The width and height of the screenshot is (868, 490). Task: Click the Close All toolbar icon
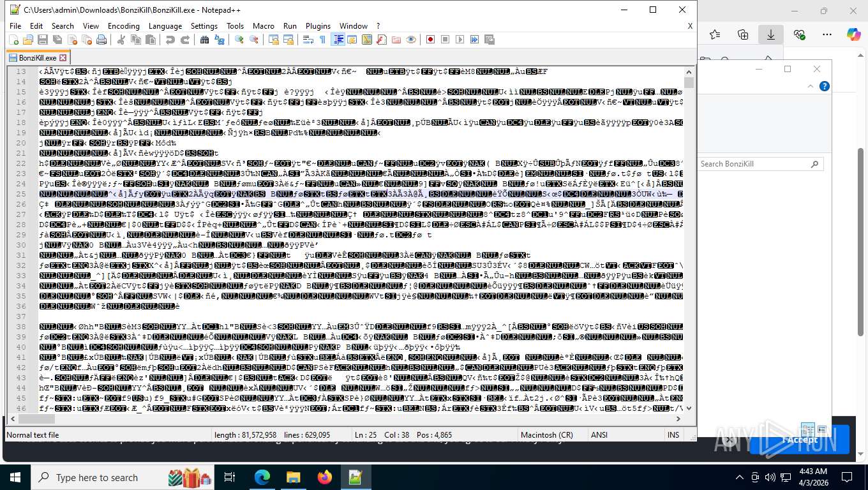point(87,40)
